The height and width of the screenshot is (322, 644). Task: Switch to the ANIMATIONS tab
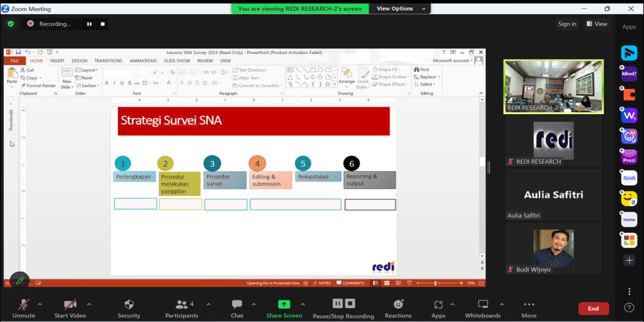[x=143, y=61]
